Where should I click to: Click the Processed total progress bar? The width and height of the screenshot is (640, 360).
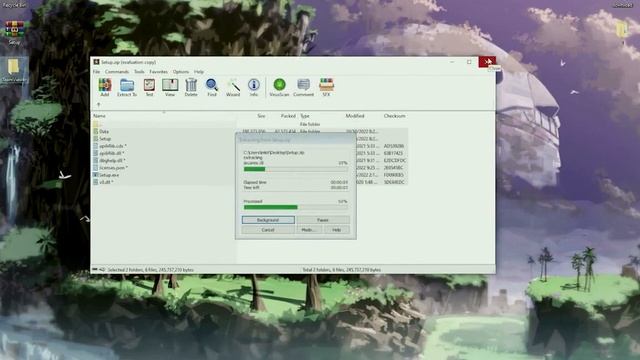click(296, 207)
